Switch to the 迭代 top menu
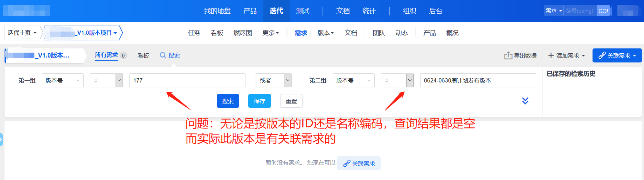The height and width of the screenshot is (180, 644). pos(276,11)
